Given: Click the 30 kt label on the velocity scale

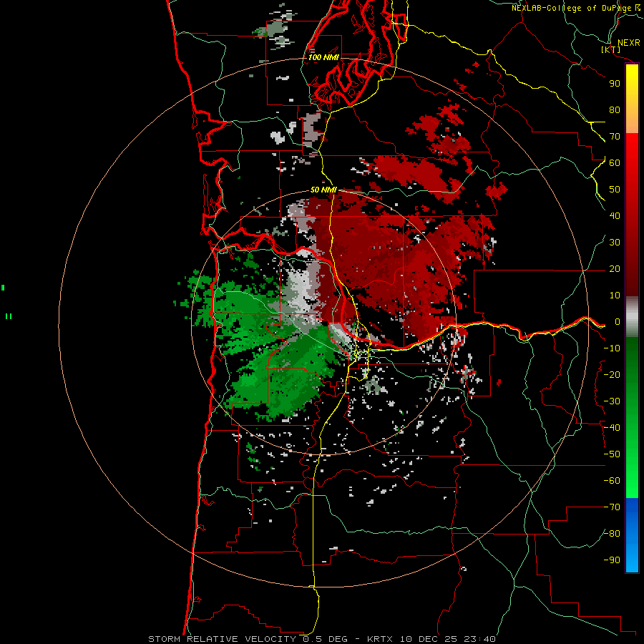Looking at the screenshot, I should point(615,243).
